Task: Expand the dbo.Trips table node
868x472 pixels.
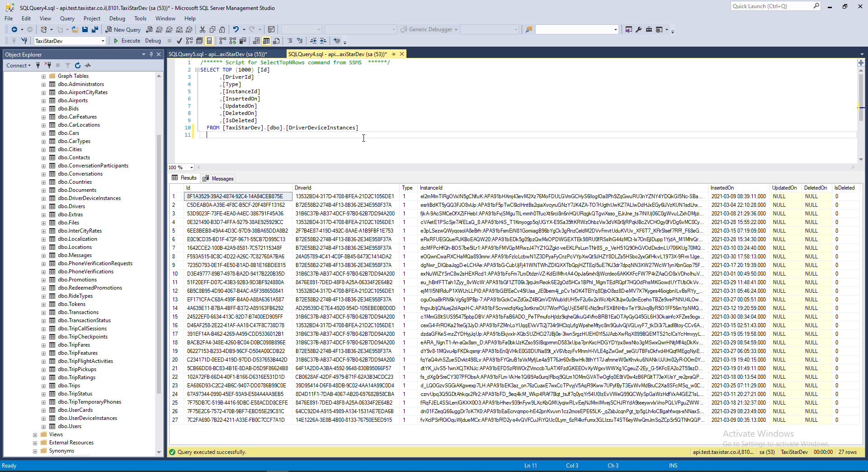Action: [x=43, y=386]
